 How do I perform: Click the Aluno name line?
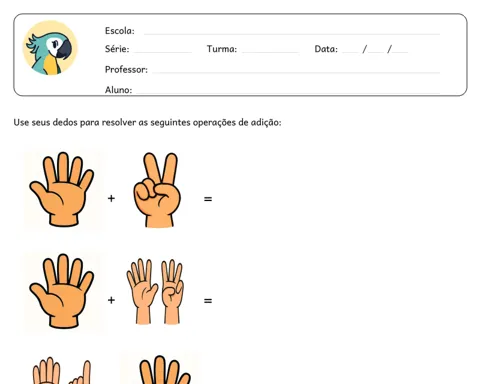tap(288, 92)
